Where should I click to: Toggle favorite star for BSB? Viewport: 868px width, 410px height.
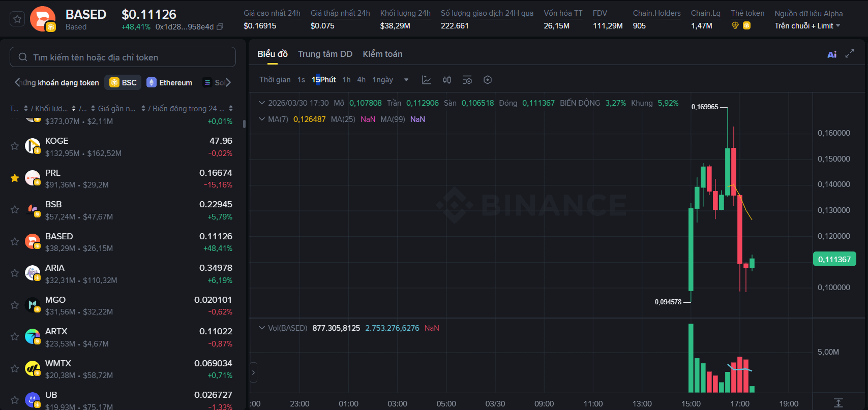click(x=15, y=209)
